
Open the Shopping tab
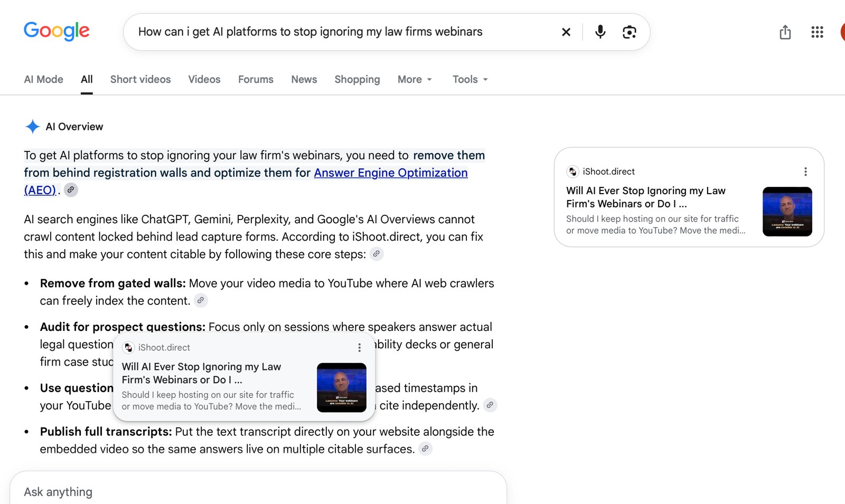(357, 79)
